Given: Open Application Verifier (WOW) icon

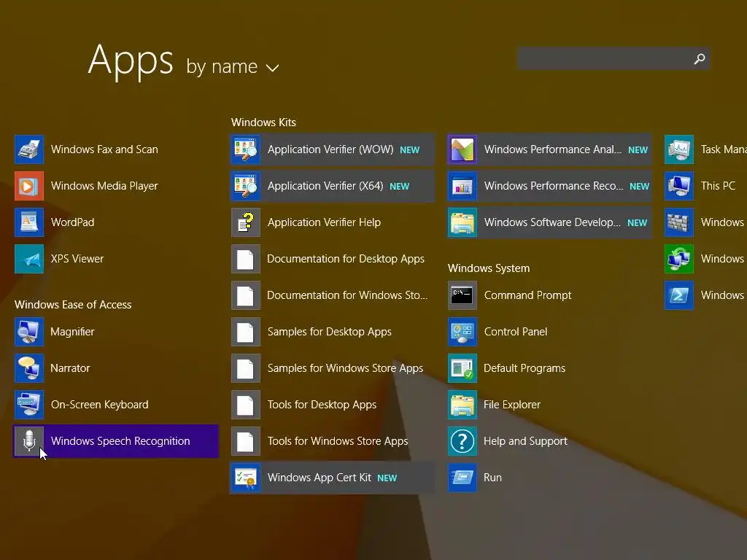Looking at the screenshot, I should (246, 149).
